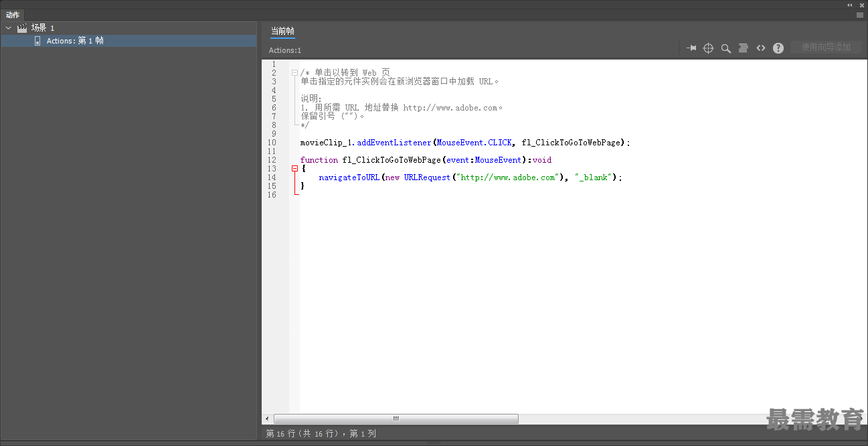Select the 动作 panel tab

[13, 15]
